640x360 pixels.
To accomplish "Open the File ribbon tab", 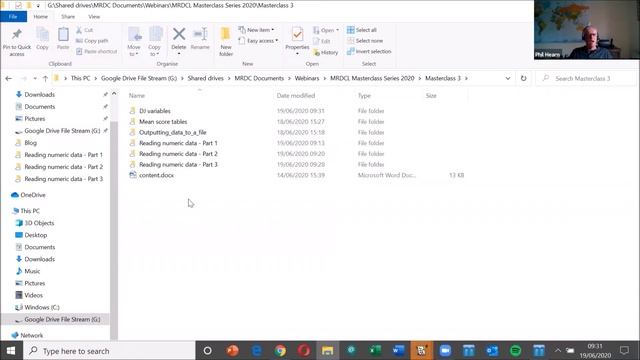I will 13,16.
